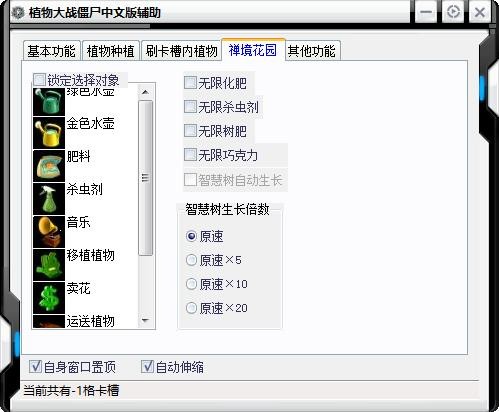Select the 运送植物 list entry text
Screen dimensions: 499x412
[x=90, y=321]
